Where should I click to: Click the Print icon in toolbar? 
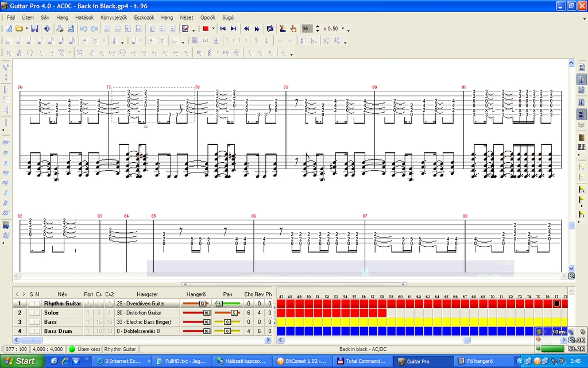pos(60,29)
